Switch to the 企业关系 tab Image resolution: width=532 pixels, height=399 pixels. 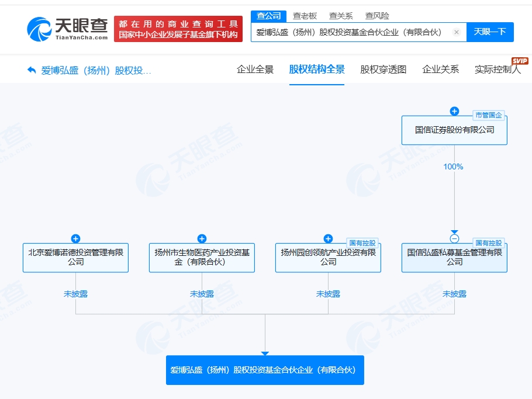click(x=440, y=70)
